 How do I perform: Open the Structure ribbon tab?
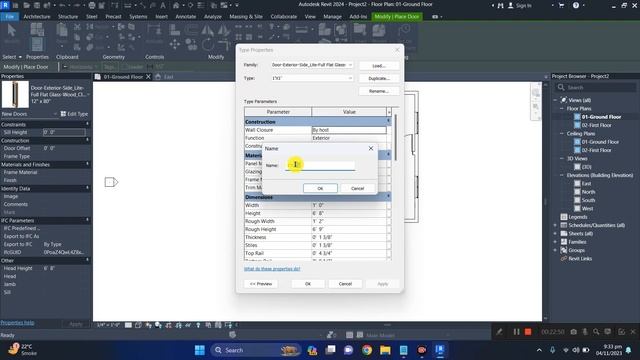tap(68, 17)
